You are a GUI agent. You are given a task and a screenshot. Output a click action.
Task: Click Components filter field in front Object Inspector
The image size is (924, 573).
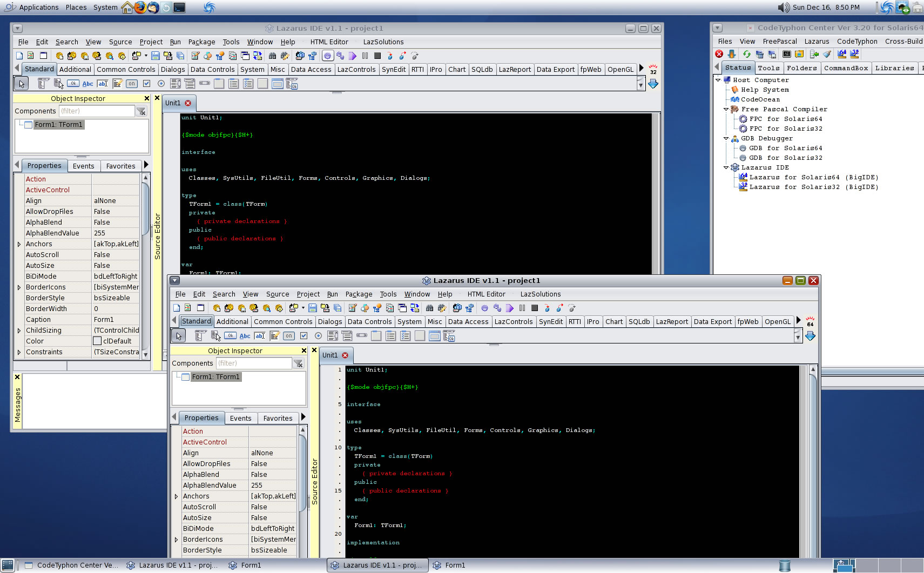point(254,363)
